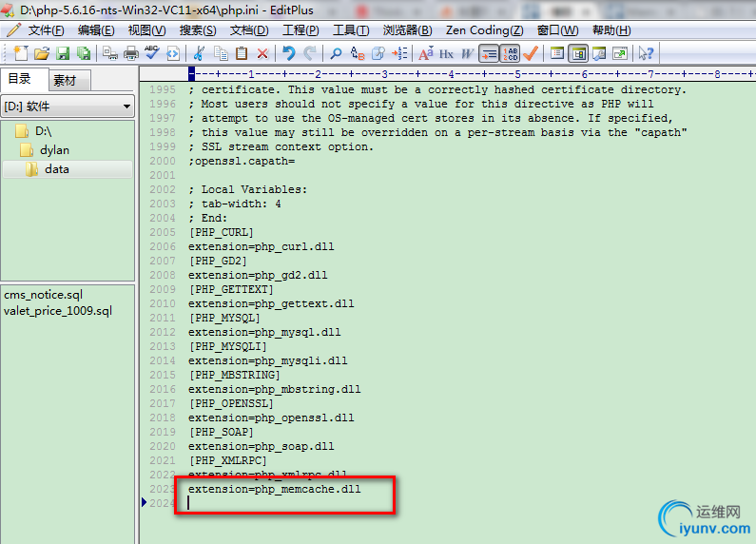Open the 工程(P) menu

click(300, 30)
